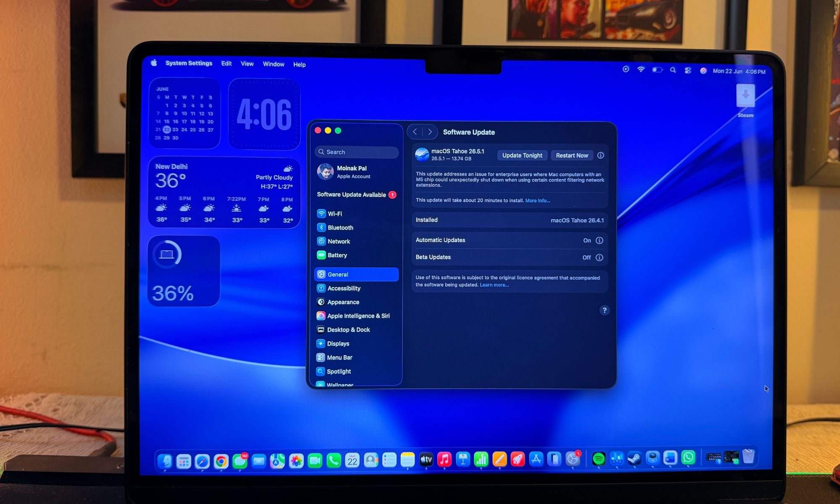The image size is (840, 504).
Task: Open Beta Updates info button
Action: point(599,257)
